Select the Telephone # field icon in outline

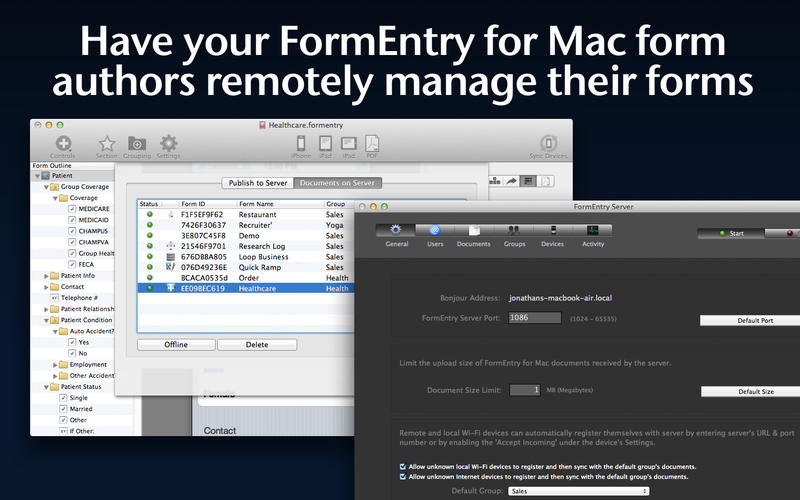coord(54,298)
